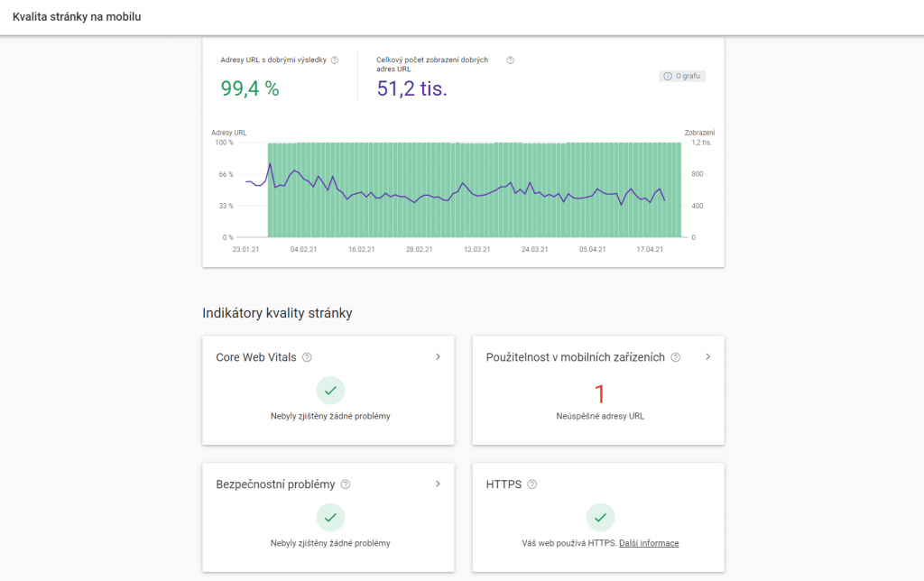The height and width of the screenshot is (581, 924).
Task: Select the 51,2 tis. impressions metric
Action: click(412, 88)
